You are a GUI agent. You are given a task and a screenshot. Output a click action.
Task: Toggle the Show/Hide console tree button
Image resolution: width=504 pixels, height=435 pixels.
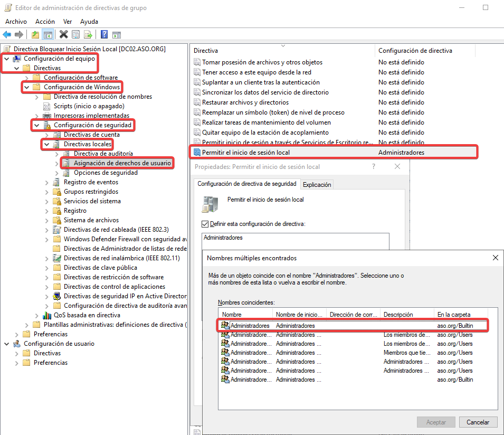point(47,35)
